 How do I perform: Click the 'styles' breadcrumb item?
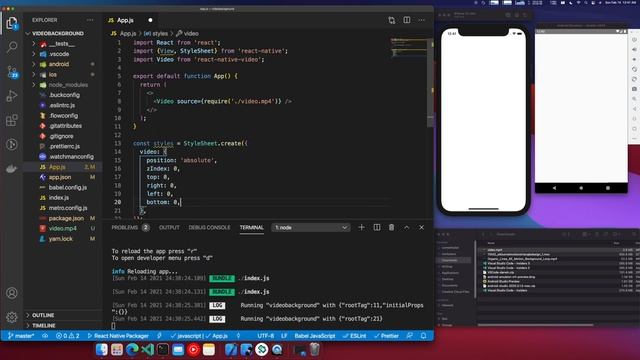coord(156,33)
